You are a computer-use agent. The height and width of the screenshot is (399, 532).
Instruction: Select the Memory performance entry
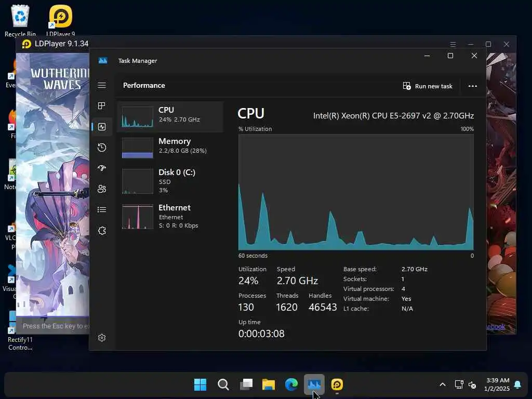[170, 148]
